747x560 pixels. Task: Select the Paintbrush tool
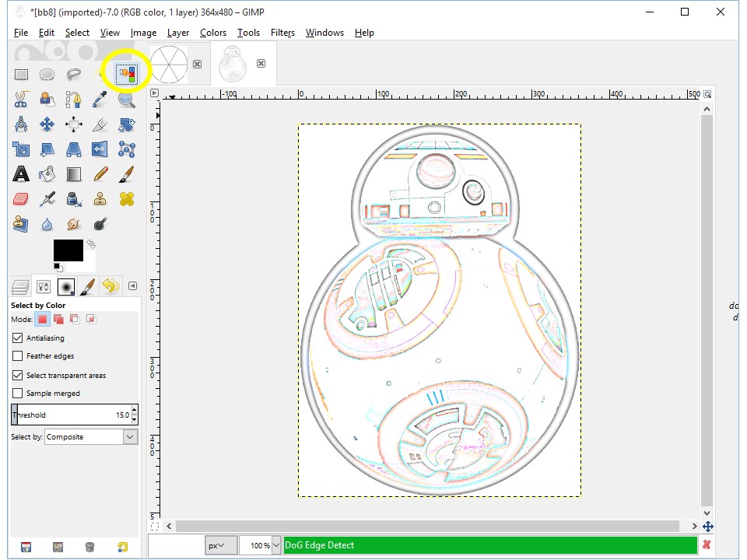point(126,174)
